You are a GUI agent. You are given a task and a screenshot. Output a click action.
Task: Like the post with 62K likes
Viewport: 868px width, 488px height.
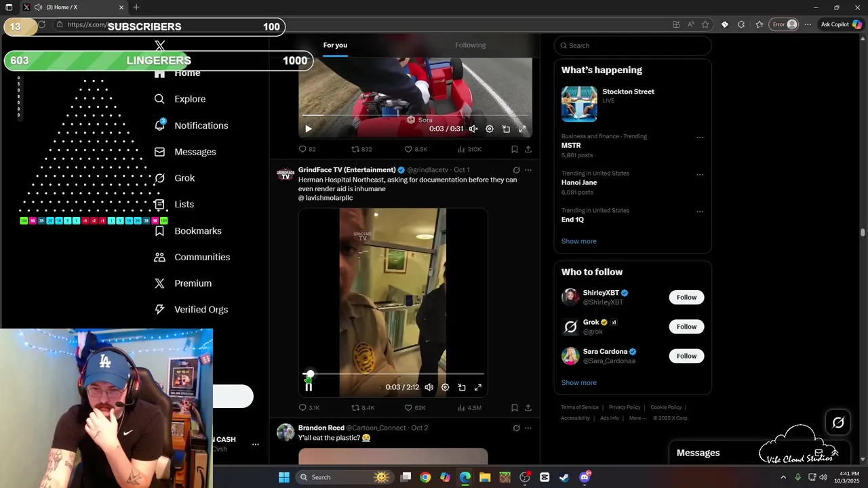click(415, 408)
